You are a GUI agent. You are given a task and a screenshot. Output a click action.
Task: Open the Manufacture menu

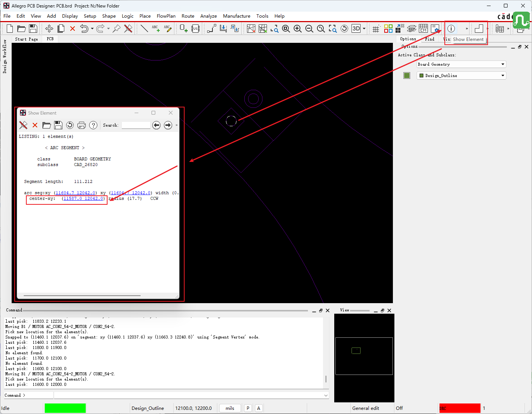[236, 16]
